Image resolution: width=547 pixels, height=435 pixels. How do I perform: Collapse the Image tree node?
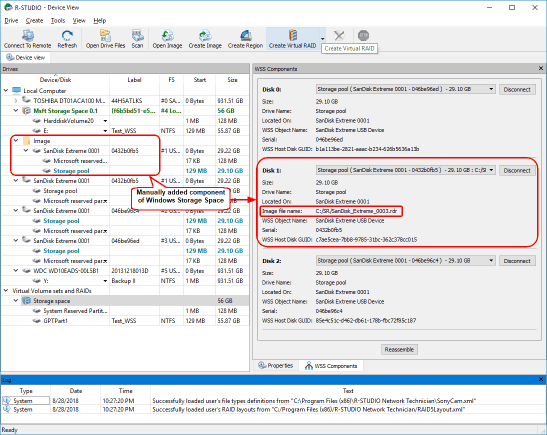coord(16,141)
